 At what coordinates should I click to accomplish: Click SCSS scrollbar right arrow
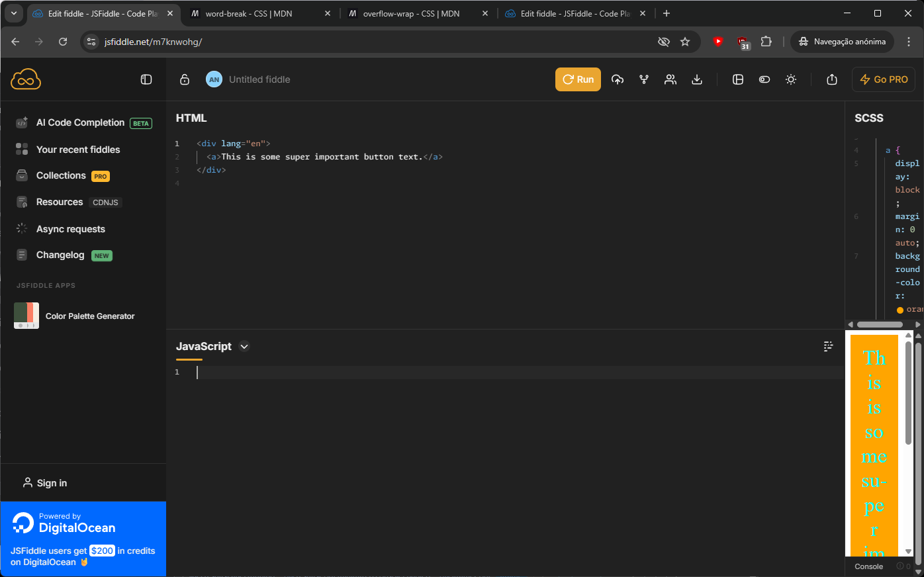pos(917,324)
